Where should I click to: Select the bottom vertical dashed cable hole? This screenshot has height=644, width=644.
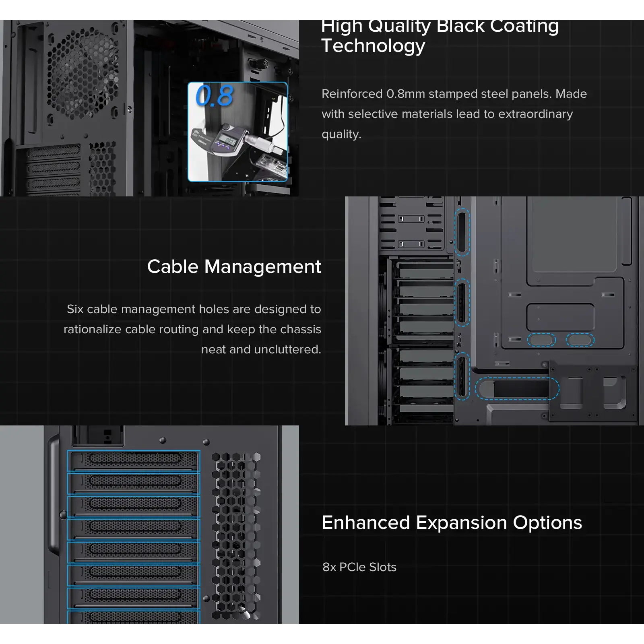click(x=462, y=377)
